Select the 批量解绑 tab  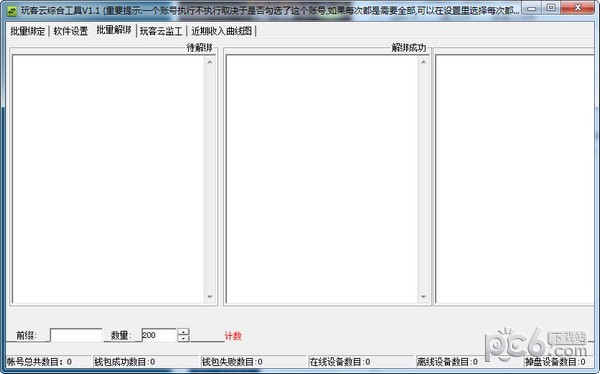114,30
